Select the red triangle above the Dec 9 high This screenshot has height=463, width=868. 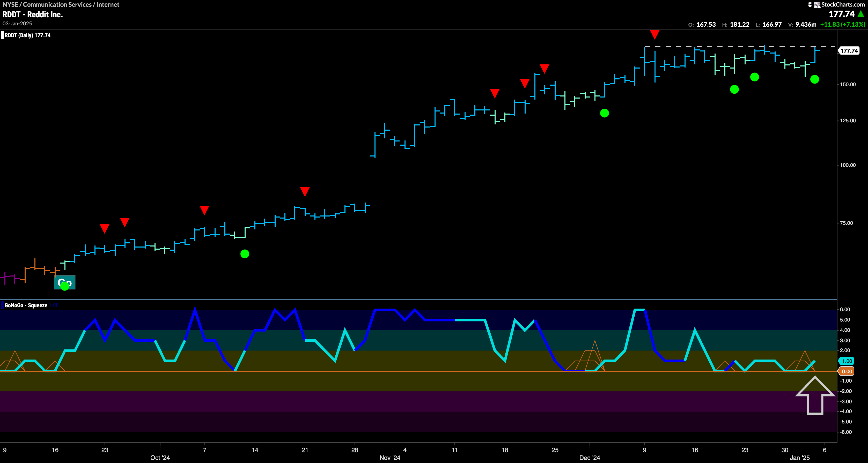coord(654,34)
